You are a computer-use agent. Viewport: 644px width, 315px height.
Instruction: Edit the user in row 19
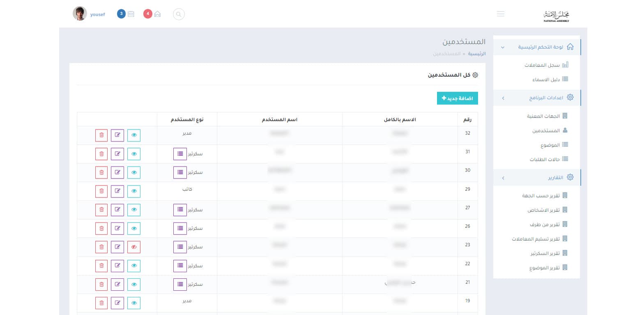pyautogui.click(x=118, y=303)
